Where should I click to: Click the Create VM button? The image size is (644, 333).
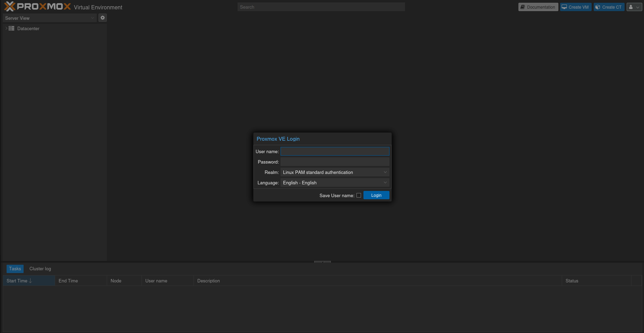click(575, 7)
